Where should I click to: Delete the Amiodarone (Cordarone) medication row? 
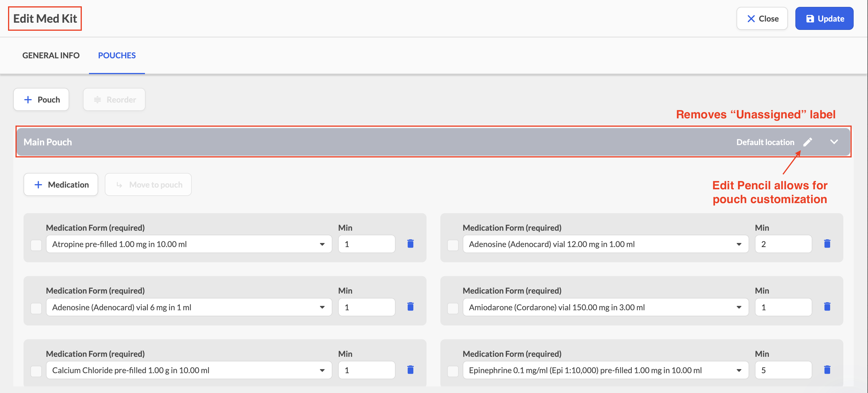click(827, 307)
